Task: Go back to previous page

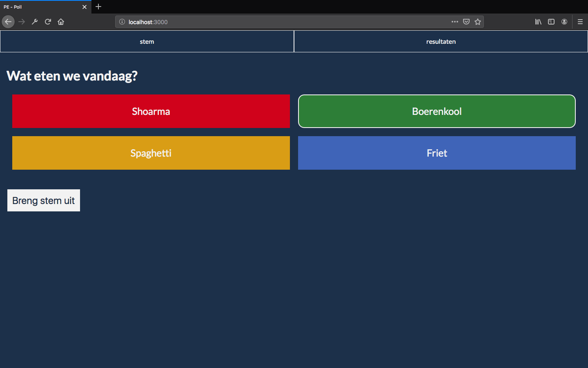Action: [x=8, y=22]
